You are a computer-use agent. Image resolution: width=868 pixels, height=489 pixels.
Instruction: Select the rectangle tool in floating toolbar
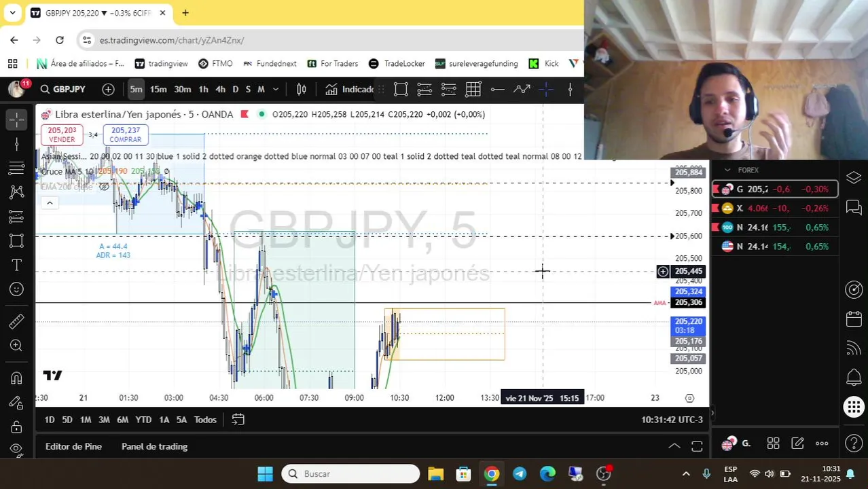tap(401, 89)
